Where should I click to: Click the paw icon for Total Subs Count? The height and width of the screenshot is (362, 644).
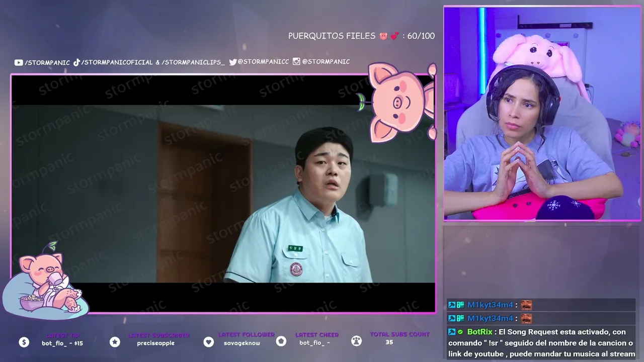356,341
